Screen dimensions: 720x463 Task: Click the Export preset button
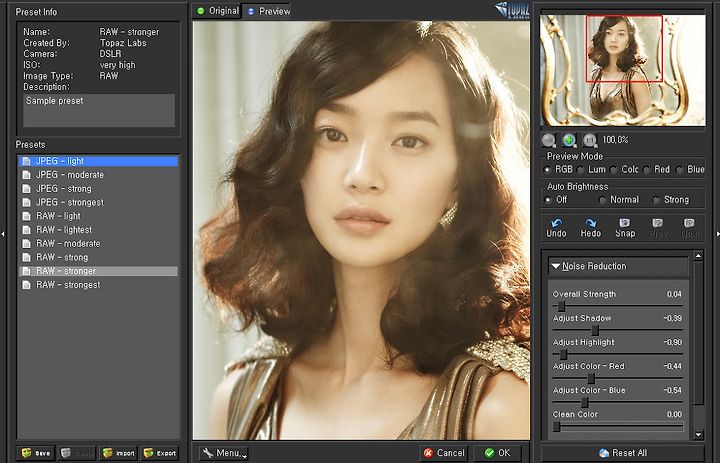pyautogui.click(x=160, y=453)
